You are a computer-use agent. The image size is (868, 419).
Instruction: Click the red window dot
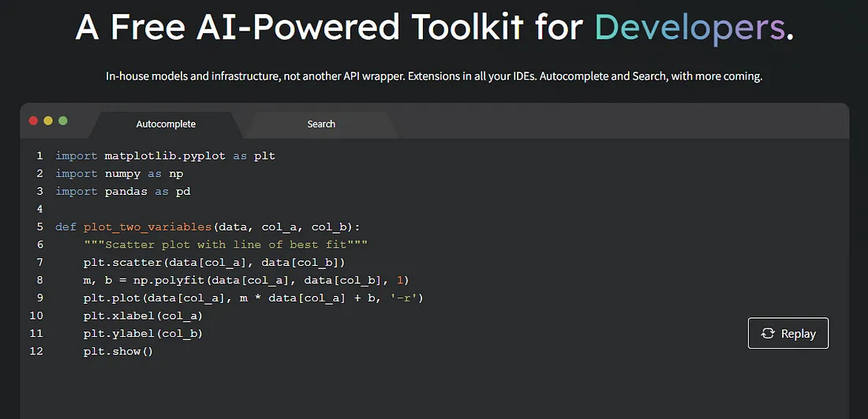[33, 121]
